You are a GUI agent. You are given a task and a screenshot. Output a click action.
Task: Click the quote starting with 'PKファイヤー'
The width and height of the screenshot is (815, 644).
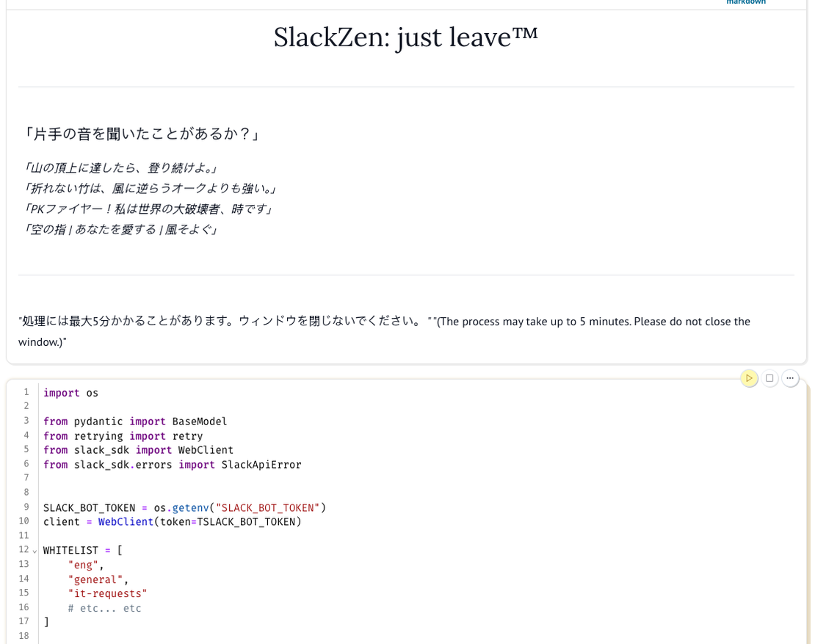tap(147, 209)
